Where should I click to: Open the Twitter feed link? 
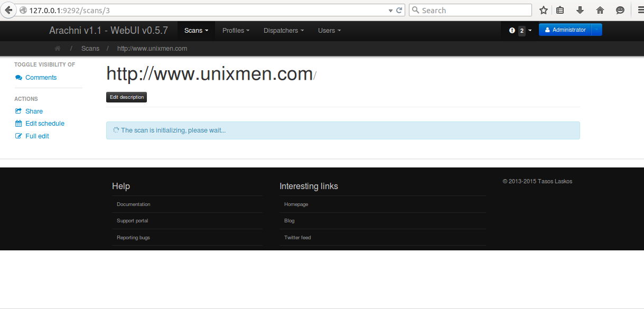coord(298,238)
